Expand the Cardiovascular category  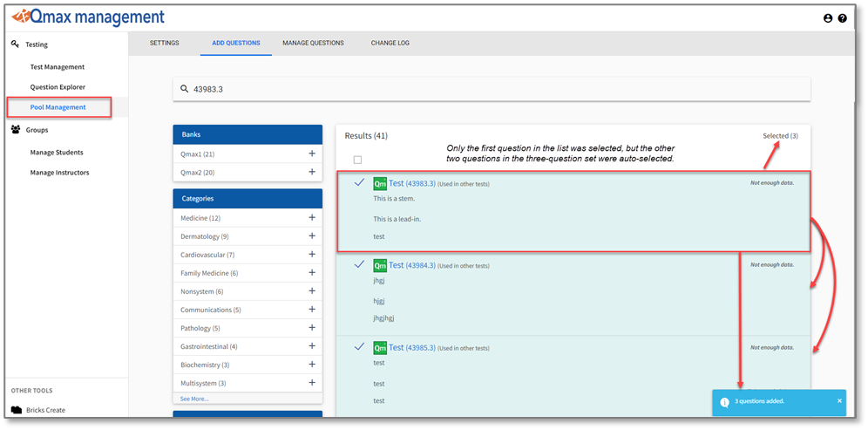click(311, 255)
